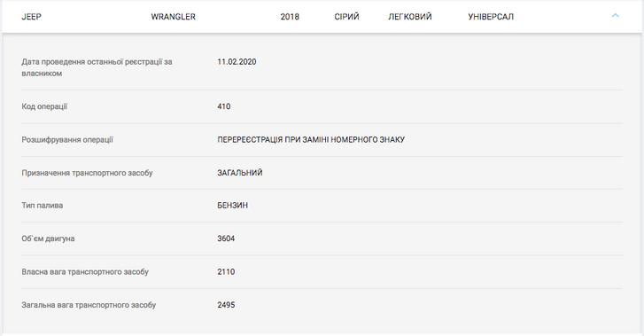Click the operation code value 410
This screenshot has width=644, height=336.
pyautogui.click(x=224, y=106)
